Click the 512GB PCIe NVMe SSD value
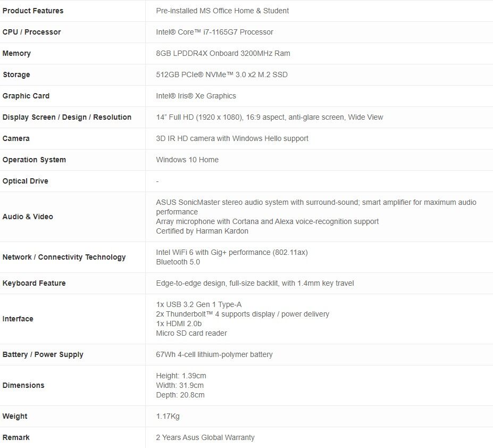Viewport: 493px width, 448px height. click(222, 74)
